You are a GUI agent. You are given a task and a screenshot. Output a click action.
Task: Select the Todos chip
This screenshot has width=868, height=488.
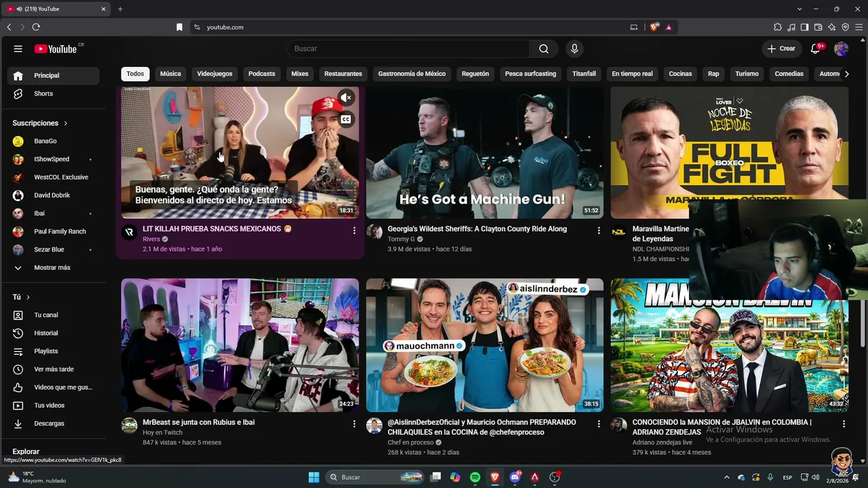135,74
